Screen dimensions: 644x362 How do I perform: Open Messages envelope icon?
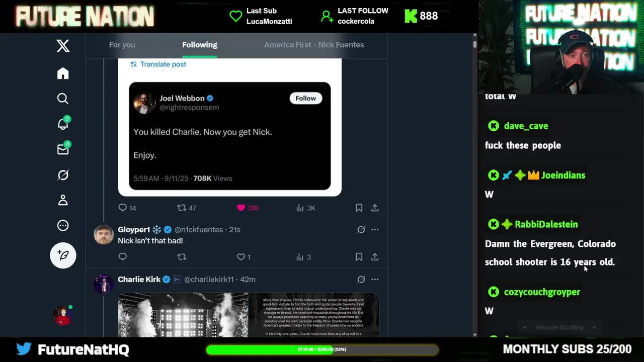click(x=63, y=149)
